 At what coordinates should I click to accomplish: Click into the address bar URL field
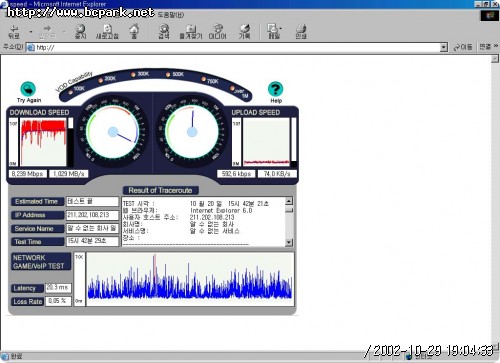(x=237, y=47)
